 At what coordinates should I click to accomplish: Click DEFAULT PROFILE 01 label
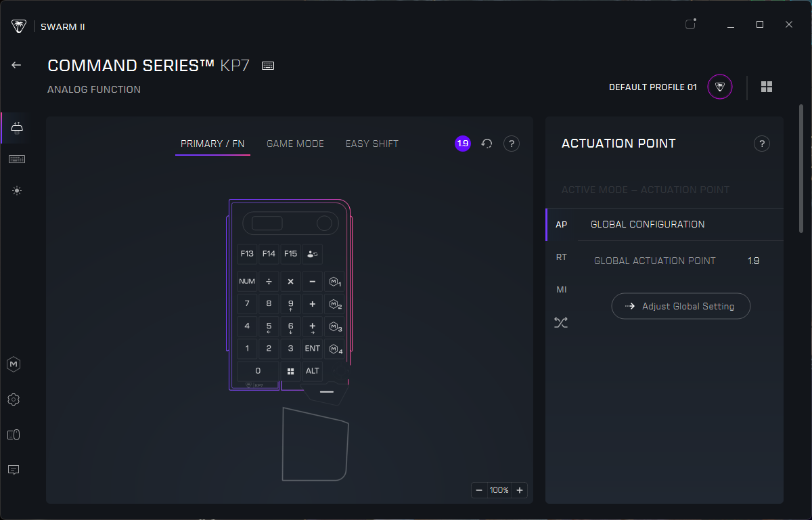tap(653, 87)
